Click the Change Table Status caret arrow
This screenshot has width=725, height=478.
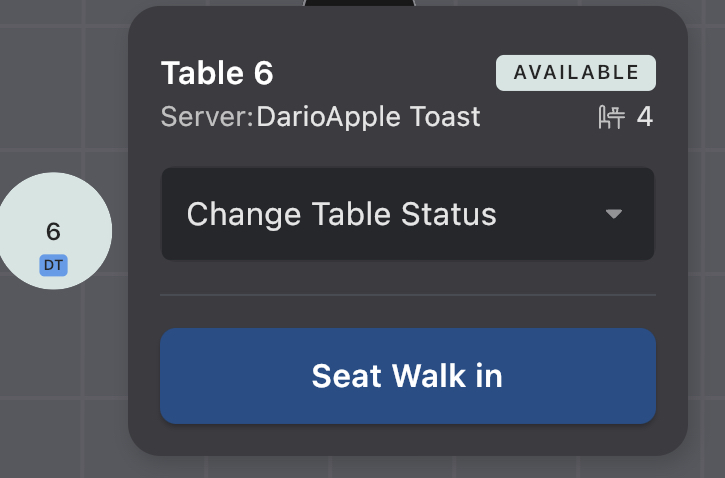[x=614, y=214]
